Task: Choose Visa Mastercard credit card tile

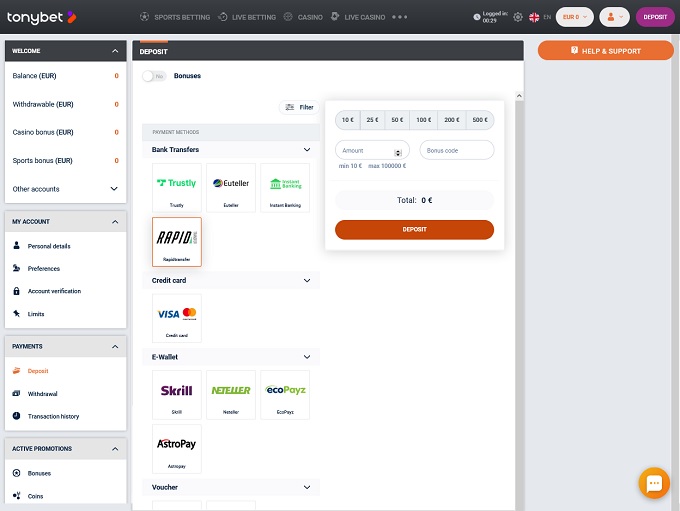Action: pyautogui.click(x=177, y=317)
